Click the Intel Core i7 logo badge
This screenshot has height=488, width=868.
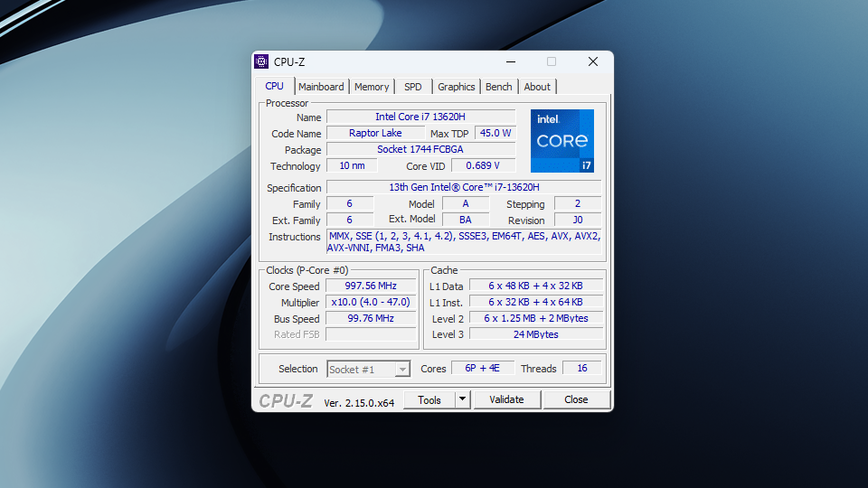point(561,141)
